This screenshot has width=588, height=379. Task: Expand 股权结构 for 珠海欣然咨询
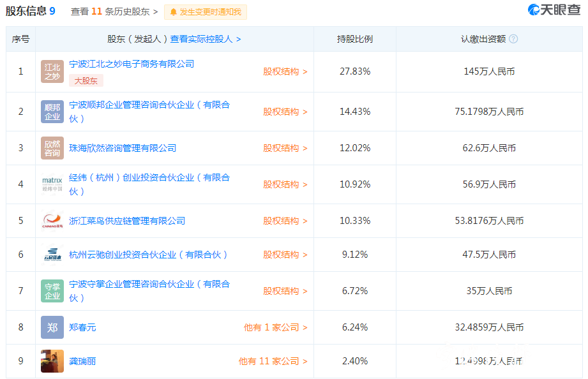285,148
